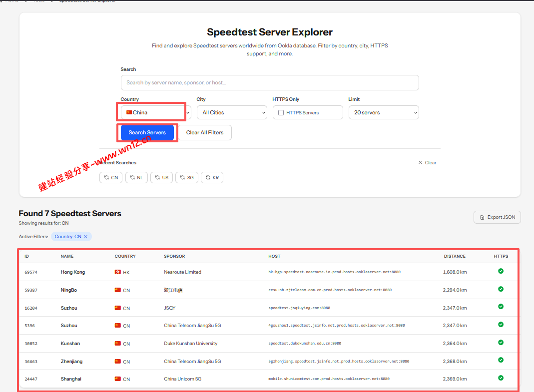Image resolution: width=534 pixels, height=392 pixels.
Task: Click host speedtest.dukekunshan.edu.cn:8080
Action: [304, 343]
